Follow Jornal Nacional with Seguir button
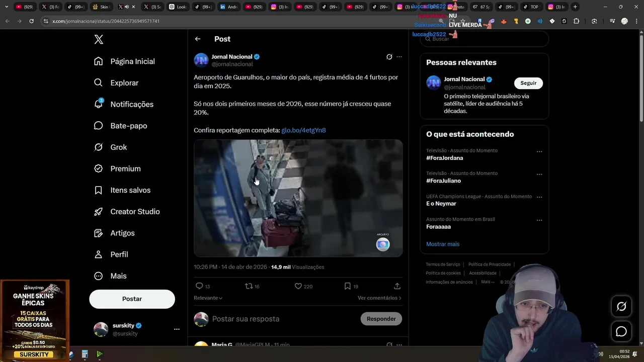This screenshot has width=644, height=362. (528, 83)
